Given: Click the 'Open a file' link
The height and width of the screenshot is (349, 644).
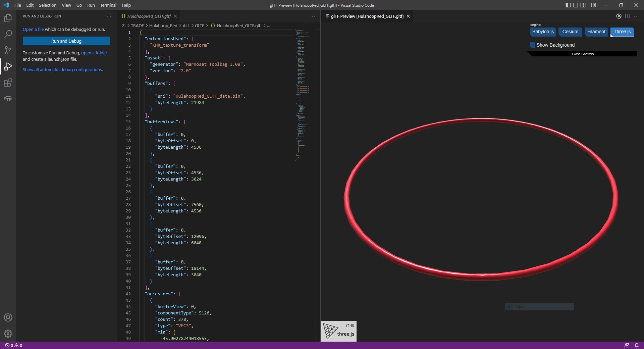Looking at the screenshot, I should click(x=33, y=30).
